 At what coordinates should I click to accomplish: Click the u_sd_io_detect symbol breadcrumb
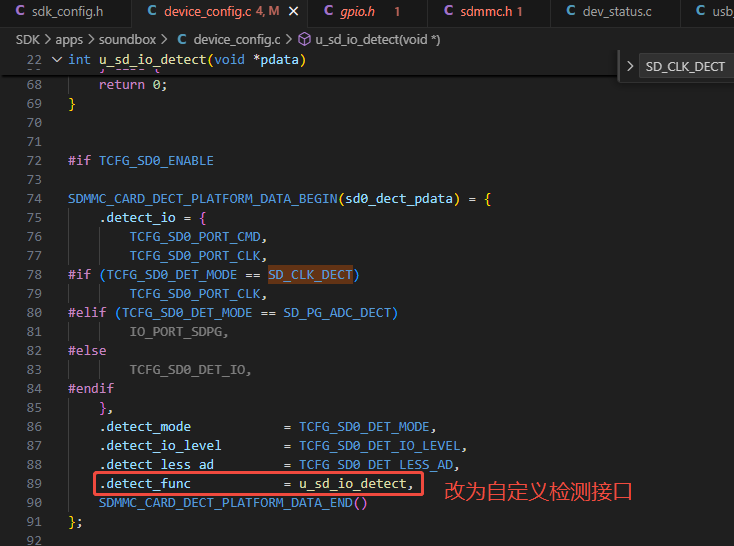click(x=378, y=40)
